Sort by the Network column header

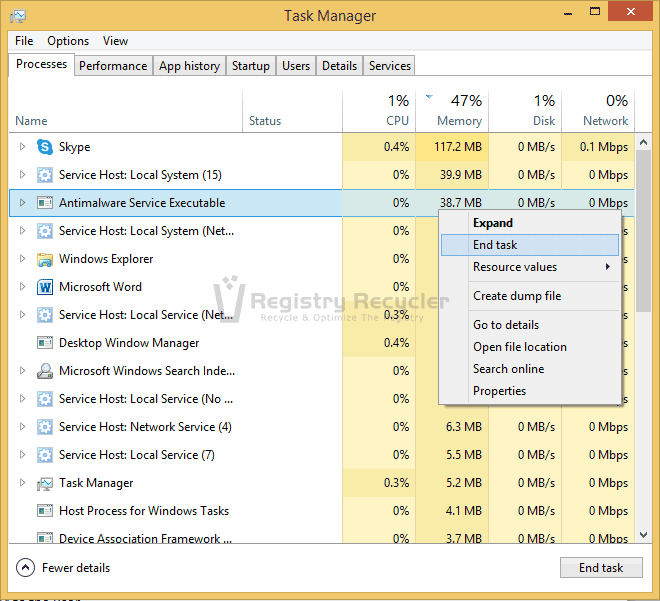[598, 112]
